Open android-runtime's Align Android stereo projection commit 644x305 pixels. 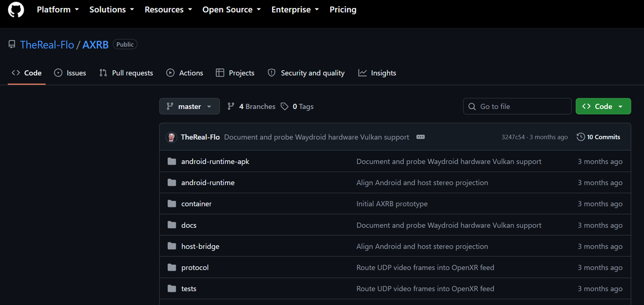[x=422, y=182]
